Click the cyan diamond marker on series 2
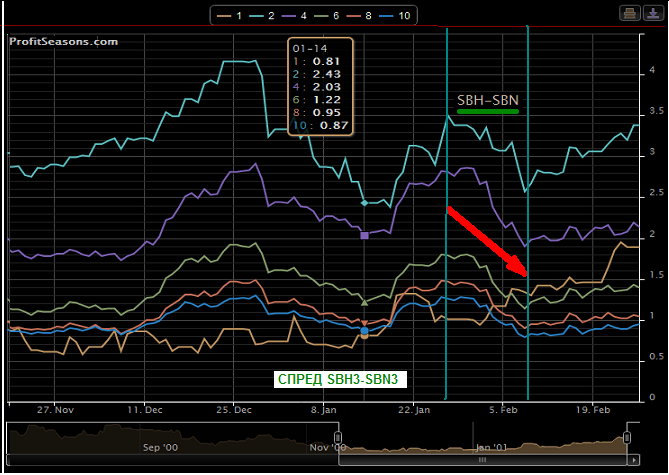 (x=364, y=203)
